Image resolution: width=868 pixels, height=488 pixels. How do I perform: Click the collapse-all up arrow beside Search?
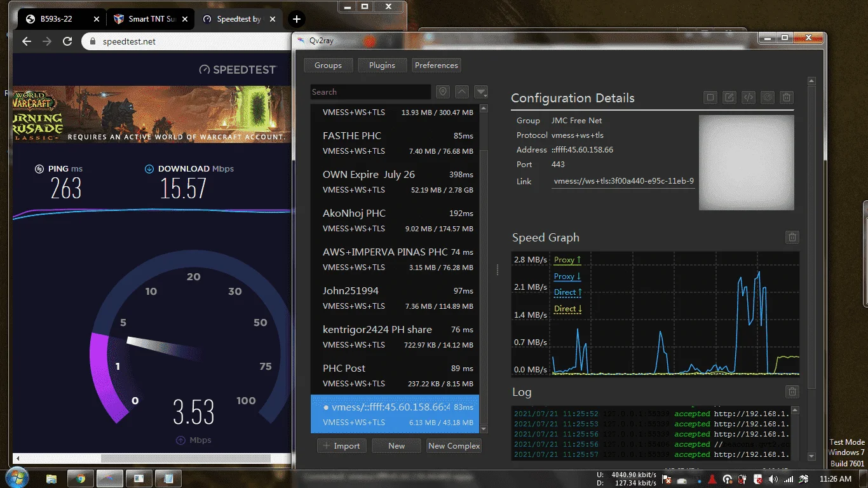[x=462, y=91]
